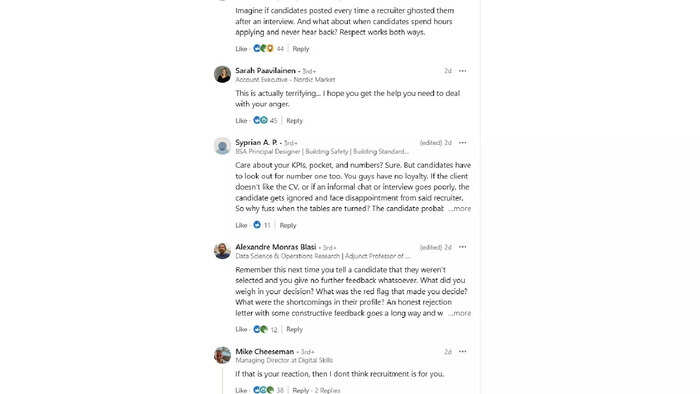Expand Alexandre's comment with ...more

point(460,313)
